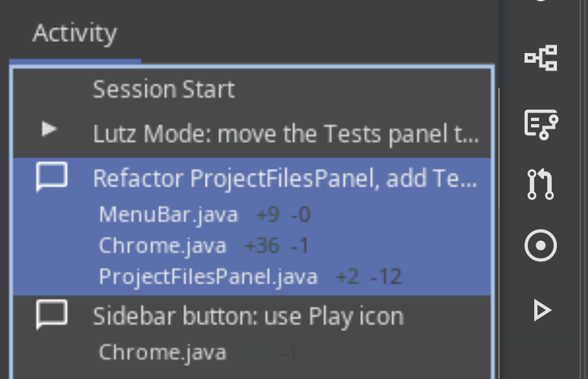Open Chrome.java under the Sidebar button entry

click(x=163, y=352)
